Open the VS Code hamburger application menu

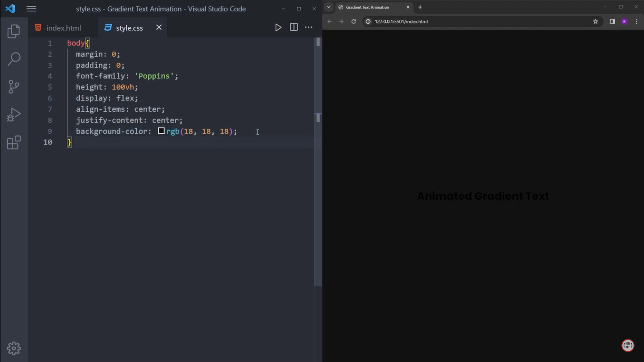coord(31,8)
